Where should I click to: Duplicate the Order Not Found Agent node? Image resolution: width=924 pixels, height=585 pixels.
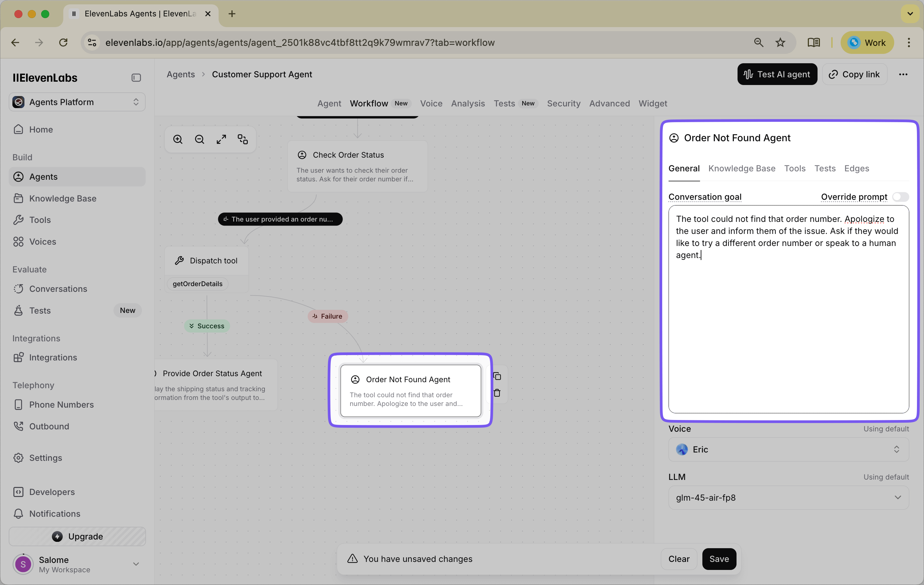(x=497, y=376)
